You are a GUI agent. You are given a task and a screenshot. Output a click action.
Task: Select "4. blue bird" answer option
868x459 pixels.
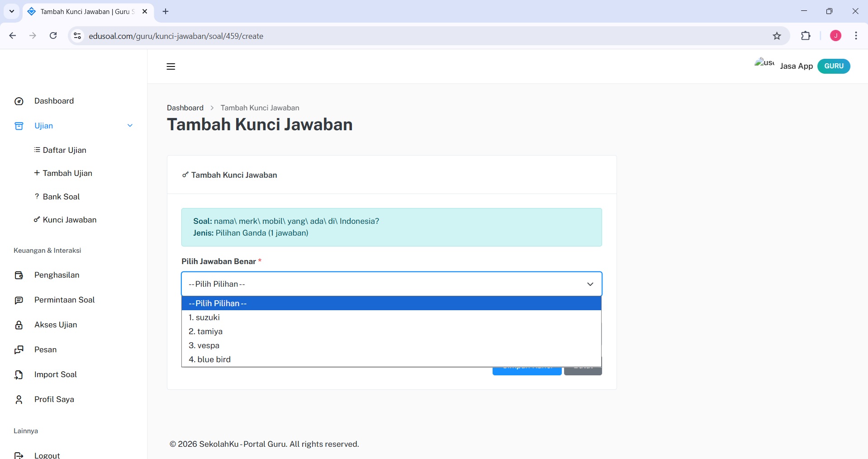coord(209,360)
